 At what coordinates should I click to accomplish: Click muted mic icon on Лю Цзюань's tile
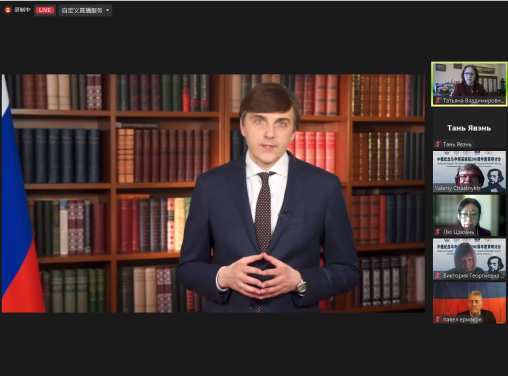(438, 232)
